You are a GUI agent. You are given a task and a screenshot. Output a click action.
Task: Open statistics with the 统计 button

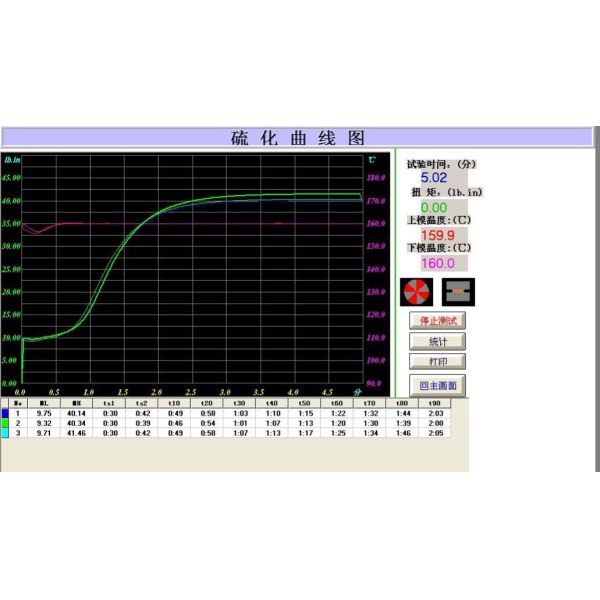tap(437, 341)
